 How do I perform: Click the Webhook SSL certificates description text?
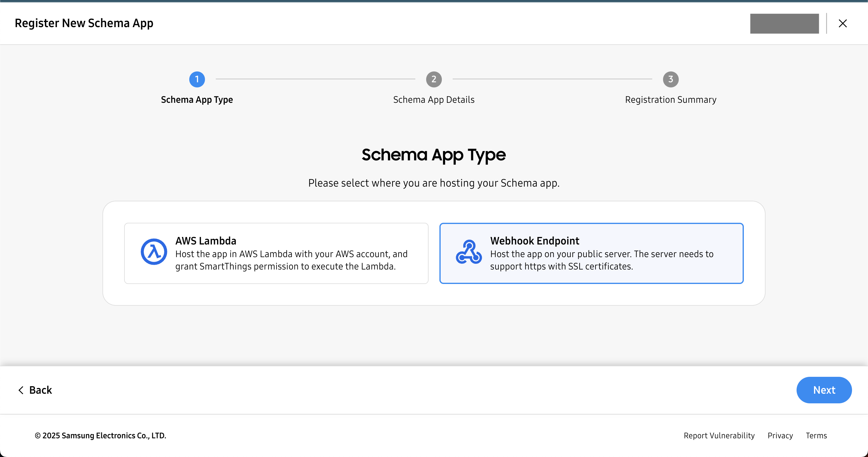[x=602, y=260]
